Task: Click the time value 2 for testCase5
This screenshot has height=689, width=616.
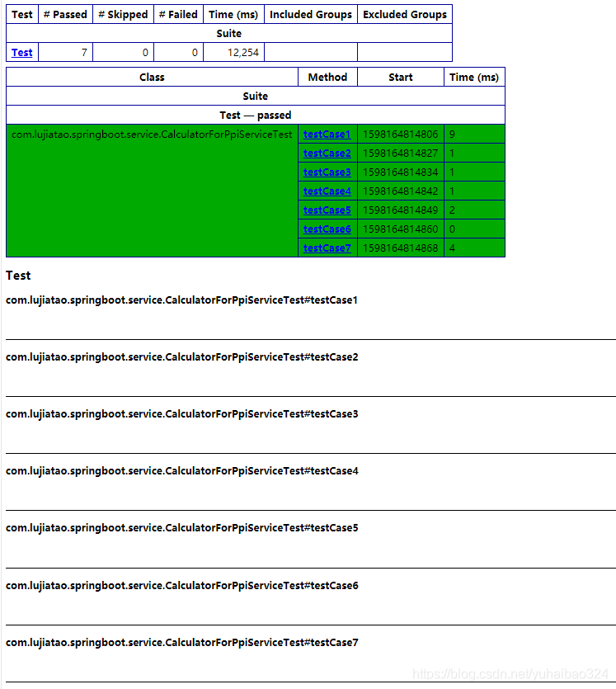Action: pos(452,210)
